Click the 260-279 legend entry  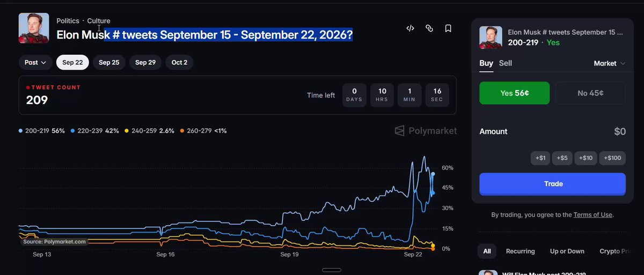click(x=203, y=131)
